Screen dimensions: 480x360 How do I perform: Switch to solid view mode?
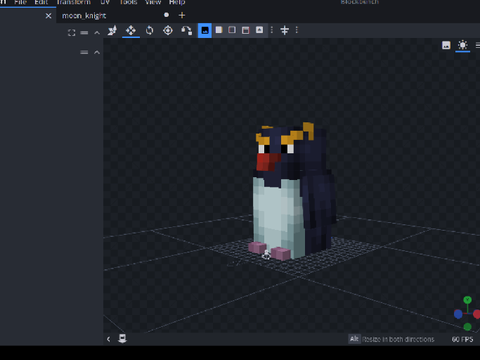[219, 30]
